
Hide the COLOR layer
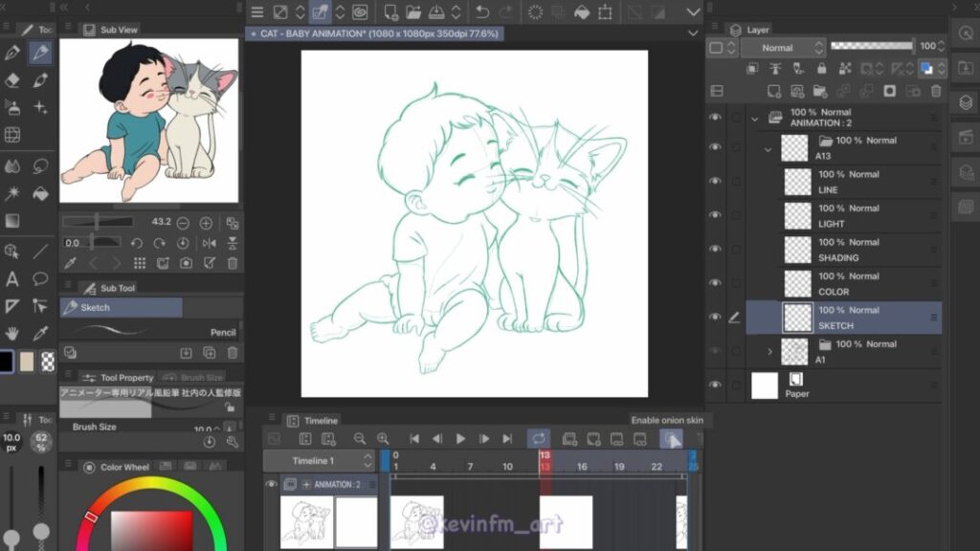pos(715,283)
